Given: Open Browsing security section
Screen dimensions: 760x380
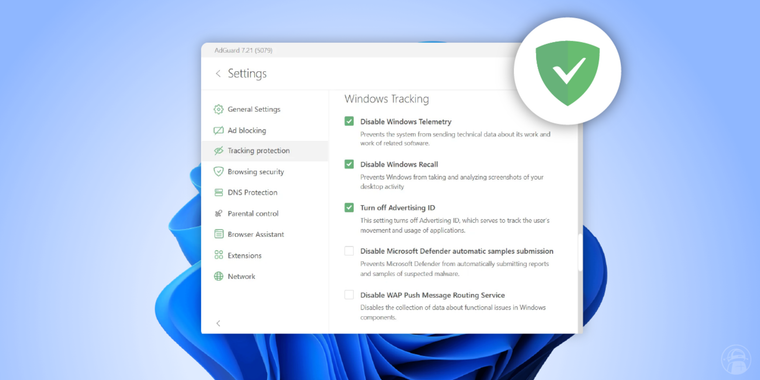Looking at the screenshot, I should (265, 172).
